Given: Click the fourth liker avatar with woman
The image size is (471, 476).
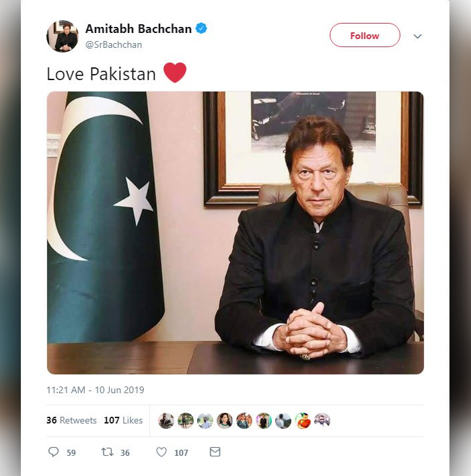Looking at the screenshot, I should 225,421.
